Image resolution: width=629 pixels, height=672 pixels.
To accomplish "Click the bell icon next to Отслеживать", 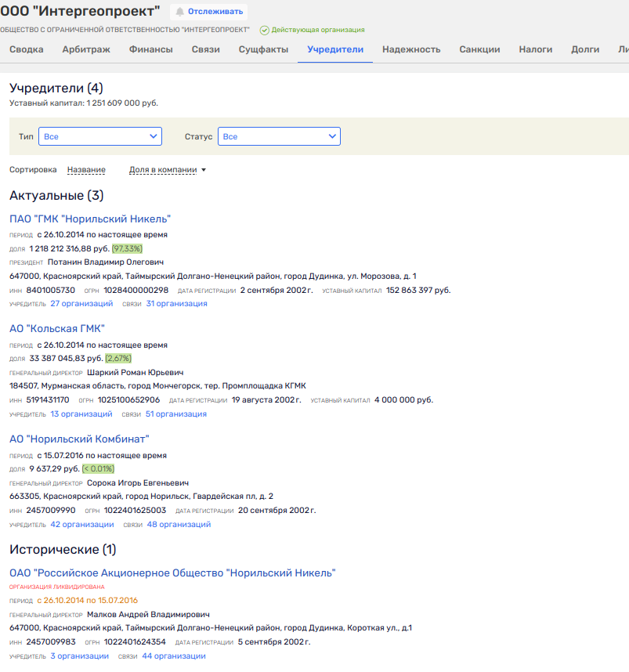I will click(x=180, y=12).
